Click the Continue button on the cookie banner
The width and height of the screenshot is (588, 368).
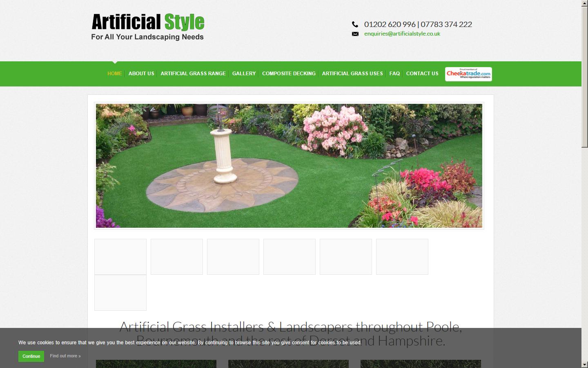[31, 356]
